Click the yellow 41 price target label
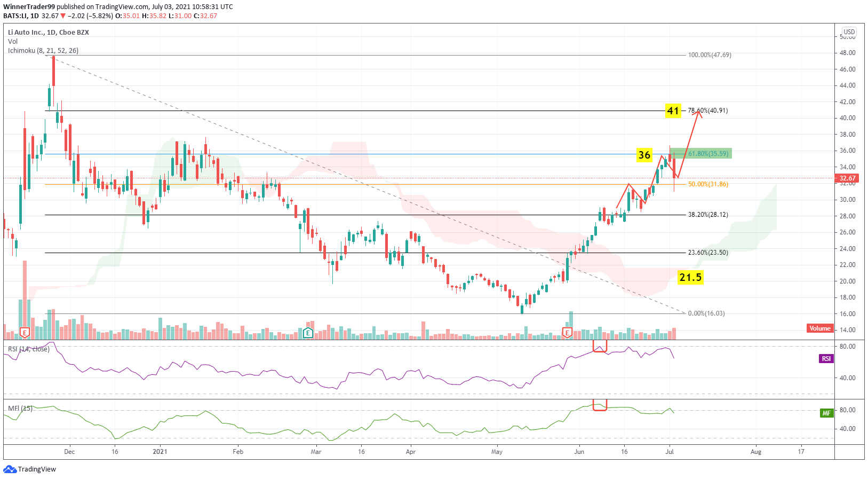 pyautogui.click(x=673, y=111)
